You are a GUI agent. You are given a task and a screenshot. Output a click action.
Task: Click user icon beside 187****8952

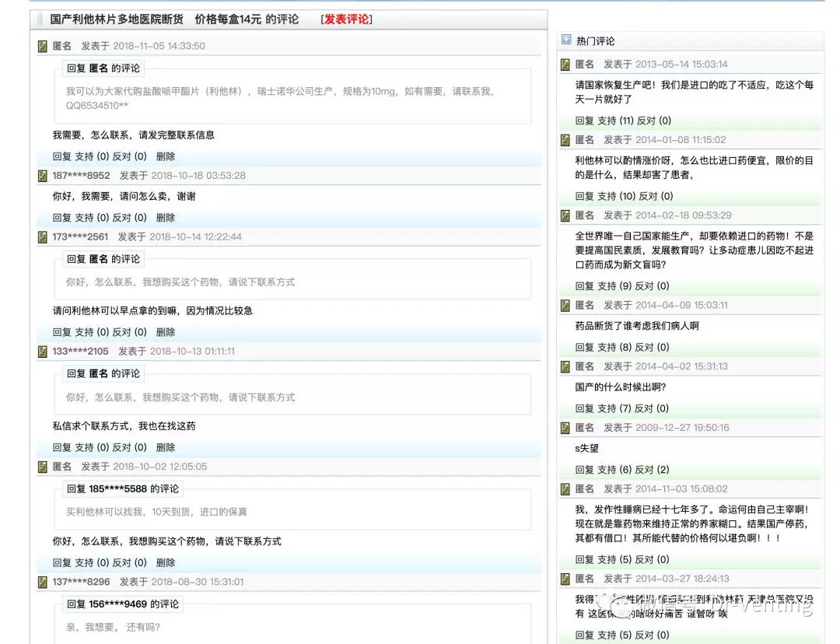43,176
